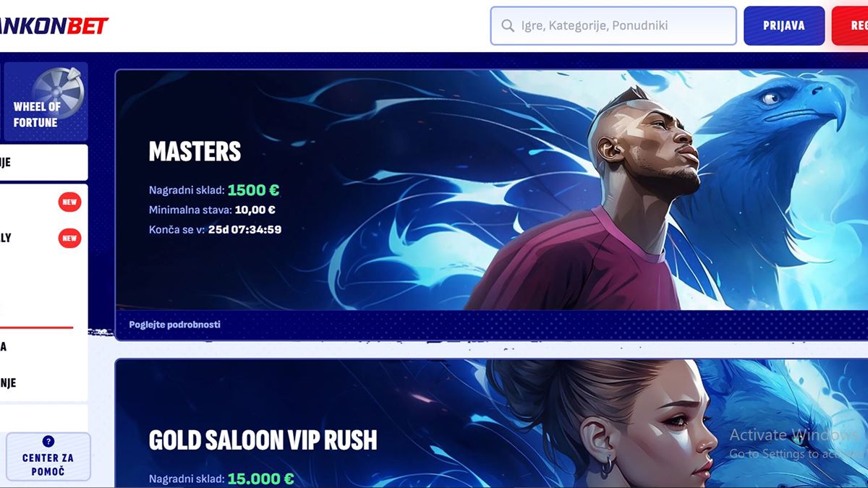Open Poglejte podrobnosti for Masters
868x488 pixels.
click(x=174, y=325)
